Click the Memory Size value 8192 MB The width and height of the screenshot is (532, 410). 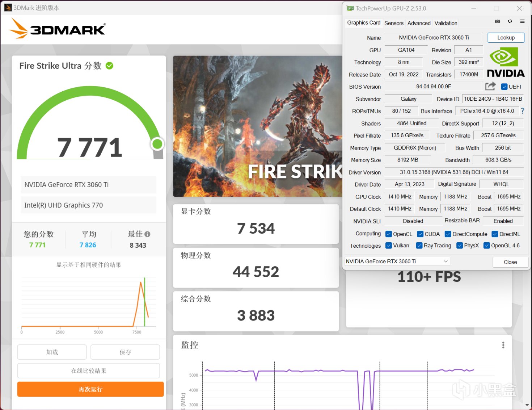coord(408,160)
